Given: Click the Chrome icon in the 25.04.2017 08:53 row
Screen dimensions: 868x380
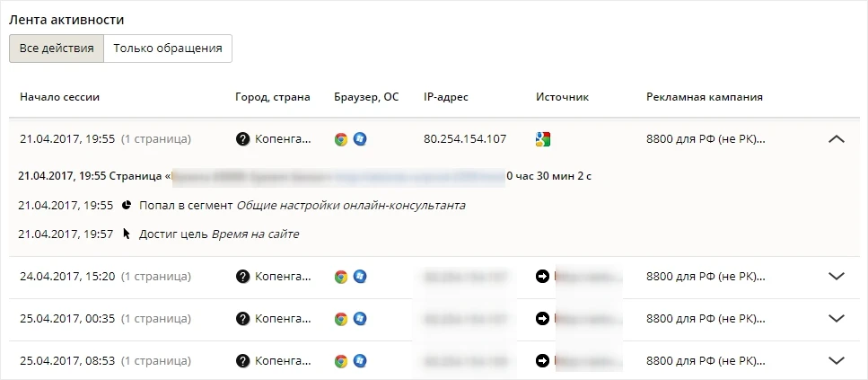Looking at the screenshot, I should pyautogui.click(x=341, y=361).
